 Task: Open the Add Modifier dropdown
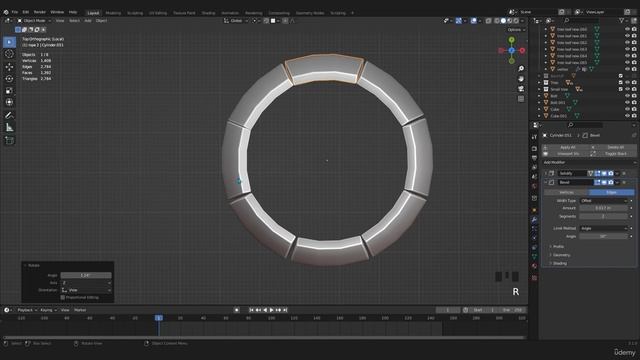(x=589, y=162)
